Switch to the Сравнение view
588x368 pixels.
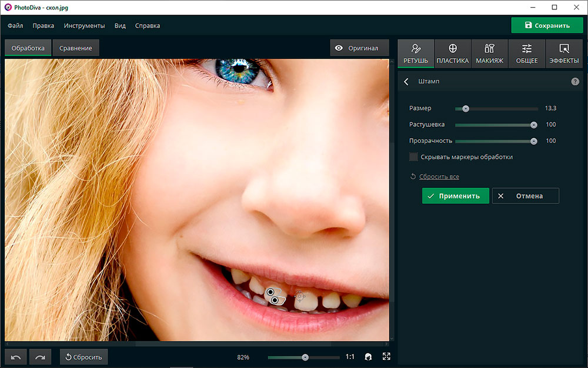[76, 48]
